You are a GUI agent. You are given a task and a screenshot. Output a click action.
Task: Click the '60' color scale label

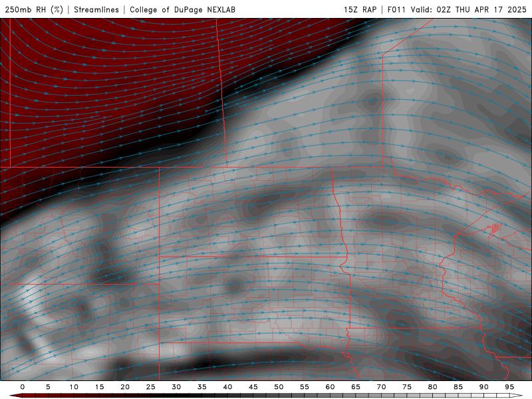[x=330, y=387]
